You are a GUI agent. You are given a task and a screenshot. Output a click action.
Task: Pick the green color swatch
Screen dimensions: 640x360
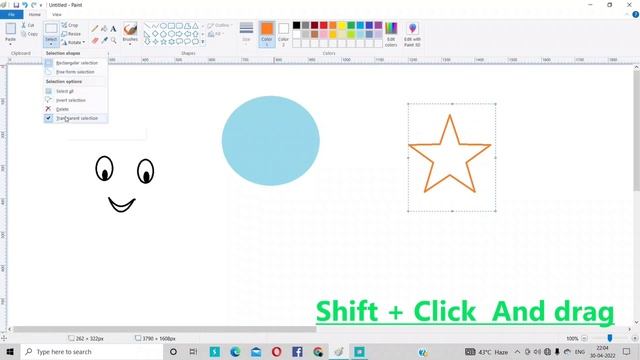351,25
